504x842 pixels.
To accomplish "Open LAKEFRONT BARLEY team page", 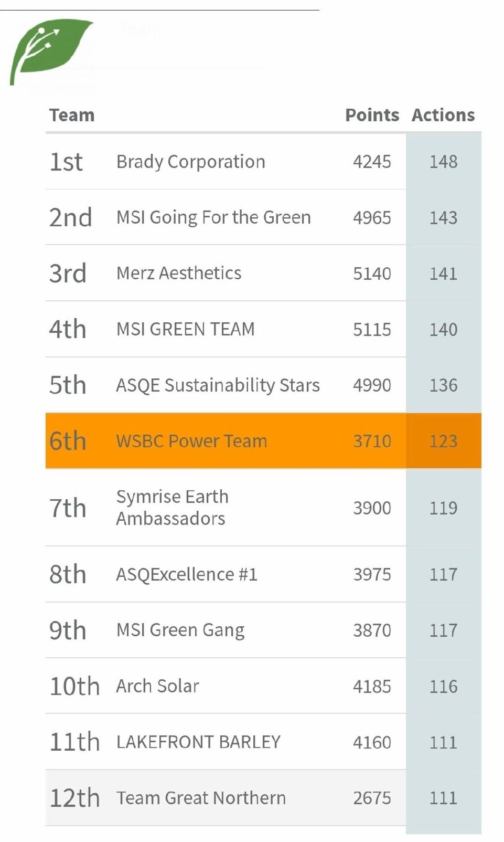I will (x=198, y=742).
